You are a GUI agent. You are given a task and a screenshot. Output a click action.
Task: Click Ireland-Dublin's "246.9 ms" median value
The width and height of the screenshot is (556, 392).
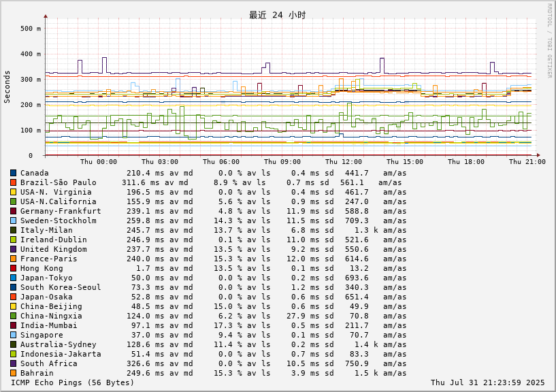click(146, 240)
